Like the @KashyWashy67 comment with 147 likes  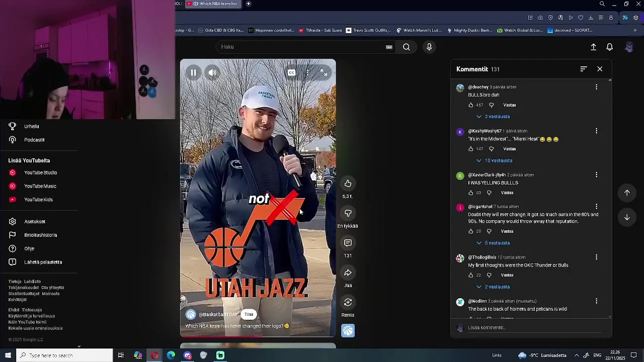point(471,149)
